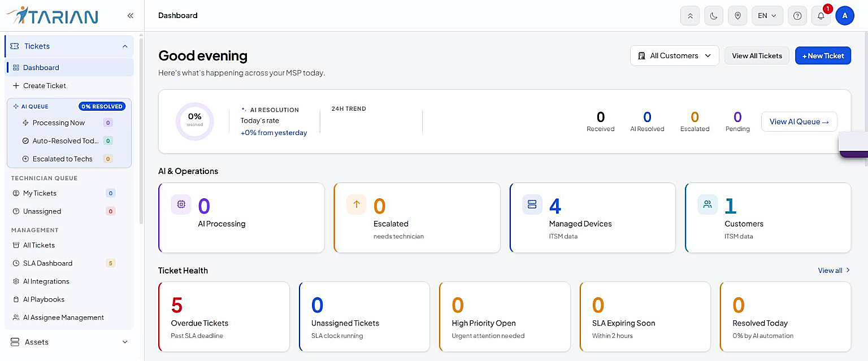This screenshot has height=361, width=868.
Task: Toggle dark mode with the moon icon
Action: pyautogui.click(x=714, y=16)
